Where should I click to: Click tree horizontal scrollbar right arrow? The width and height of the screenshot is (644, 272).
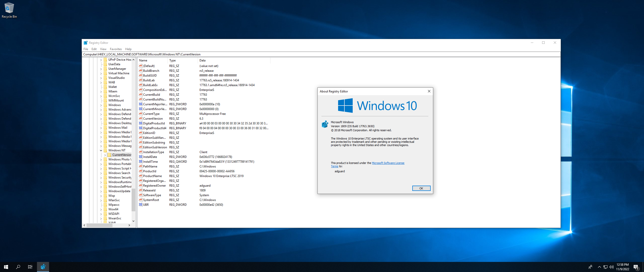pos(129,225)
